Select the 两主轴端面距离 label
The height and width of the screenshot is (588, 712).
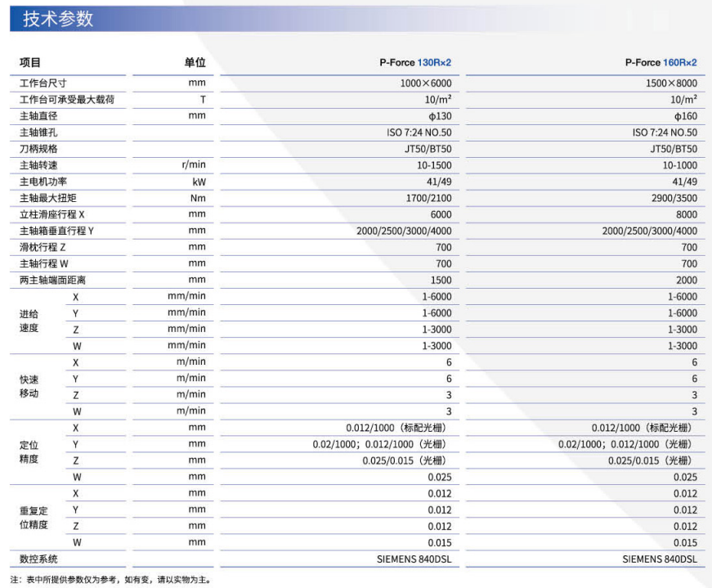click(52, 280)
